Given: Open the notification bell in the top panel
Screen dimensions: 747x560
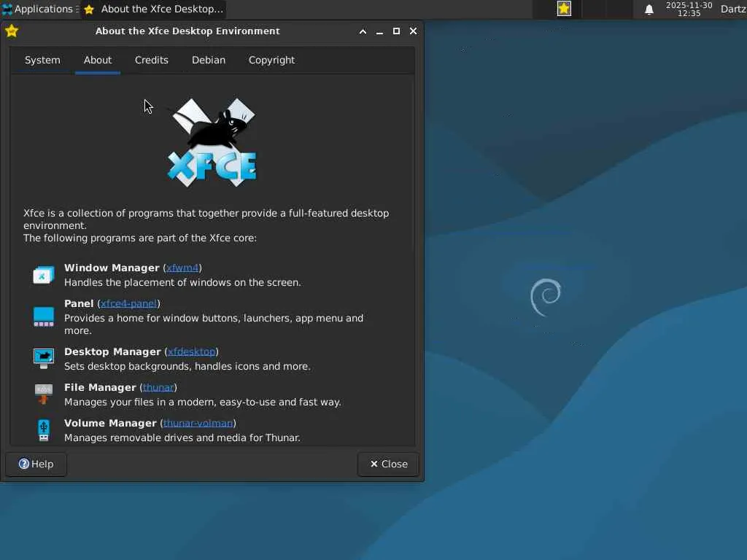Looking at the screenshot, I should (x=649, y=9).
